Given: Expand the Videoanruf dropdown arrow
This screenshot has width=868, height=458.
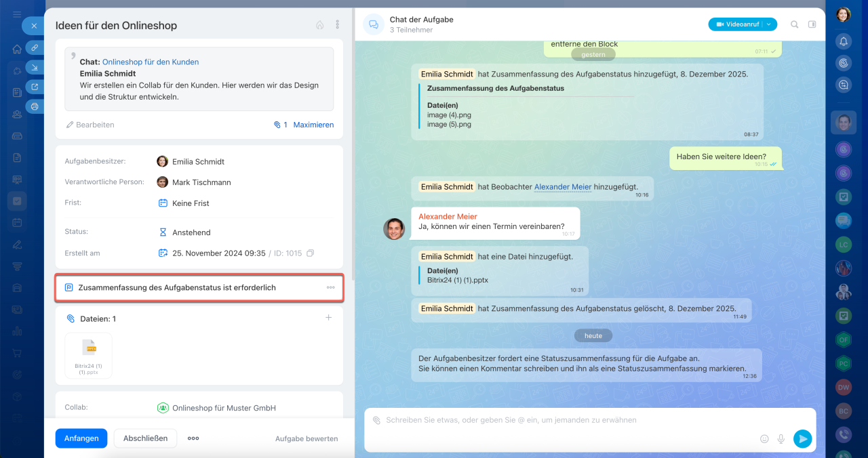Looking at the screenshot, I should [x=769, y=24].
